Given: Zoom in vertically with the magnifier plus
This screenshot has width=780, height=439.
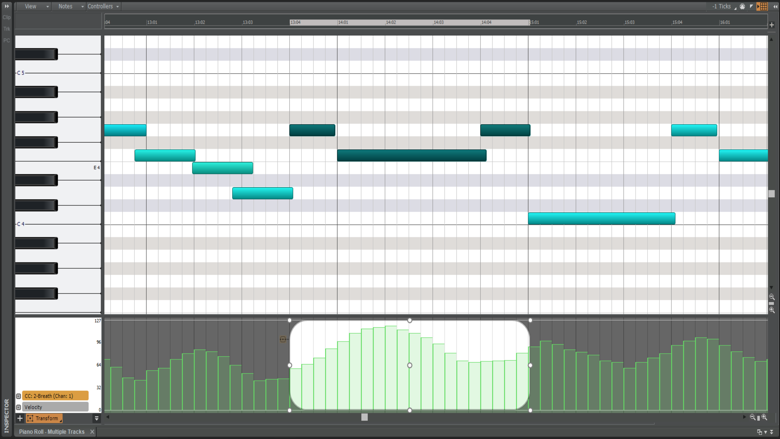Looking at the screenshot, I should pyautogui.click(x=772, y=310).
